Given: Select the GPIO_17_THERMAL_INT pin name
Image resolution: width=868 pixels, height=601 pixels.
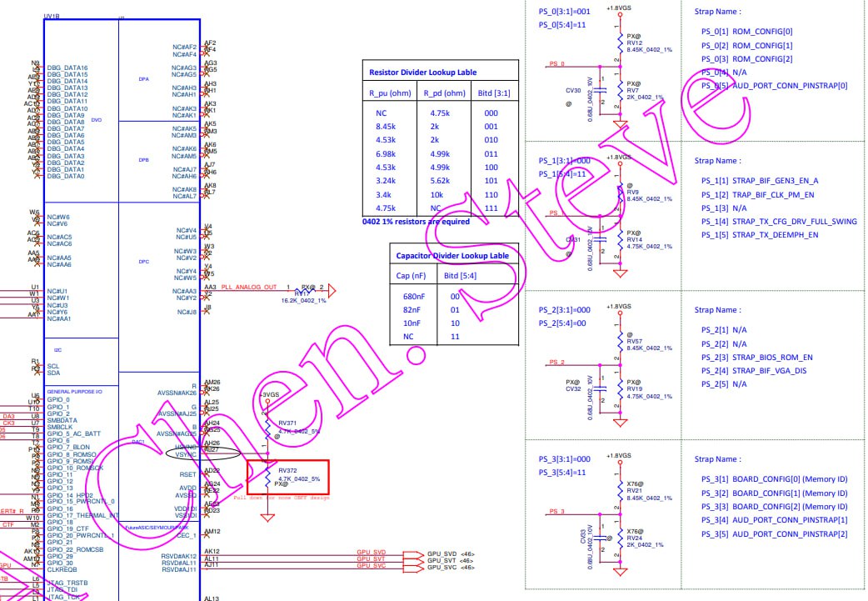Looking at the screenshot, I should 83,515.
